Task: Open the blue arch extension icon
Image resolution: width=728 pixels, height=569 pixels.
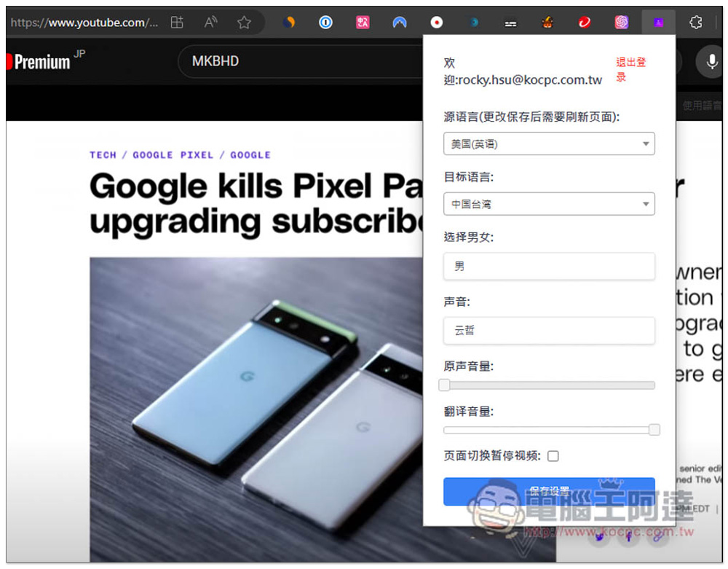Action: pos(399,22)
